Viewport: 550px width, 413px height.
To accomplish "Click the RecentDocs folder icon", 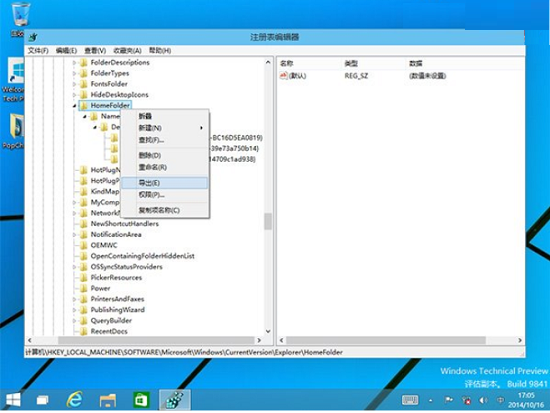I will click(x=84, y=331).
